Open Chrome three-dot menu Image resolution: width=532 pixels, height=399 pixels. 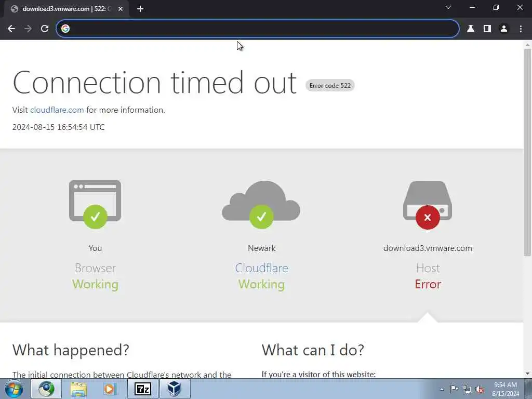coord(521,29)
